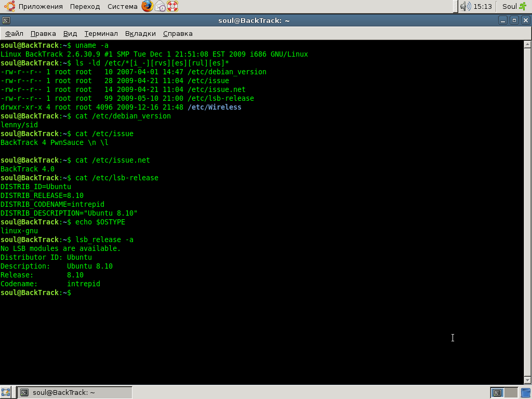Click the panel drag handle beside the volume icon
Viewport: 532px width, 399px height.
tap(455, 6)
